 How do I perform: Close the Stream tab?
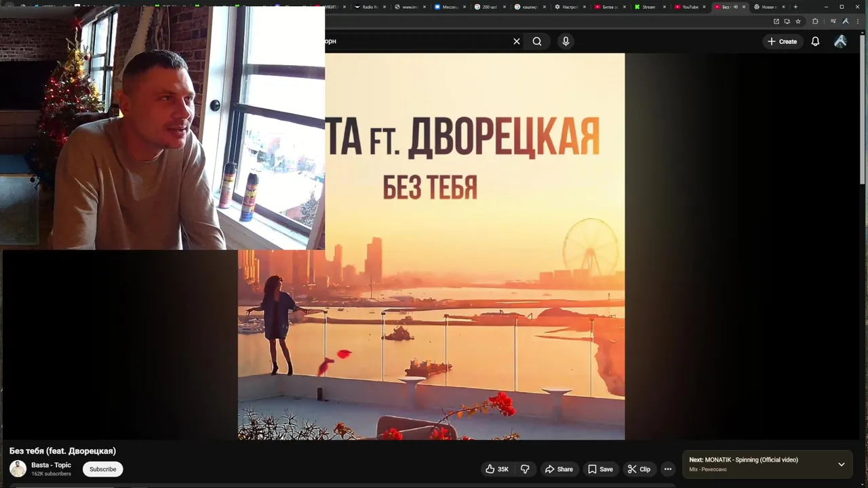click(x=663, y=7)
